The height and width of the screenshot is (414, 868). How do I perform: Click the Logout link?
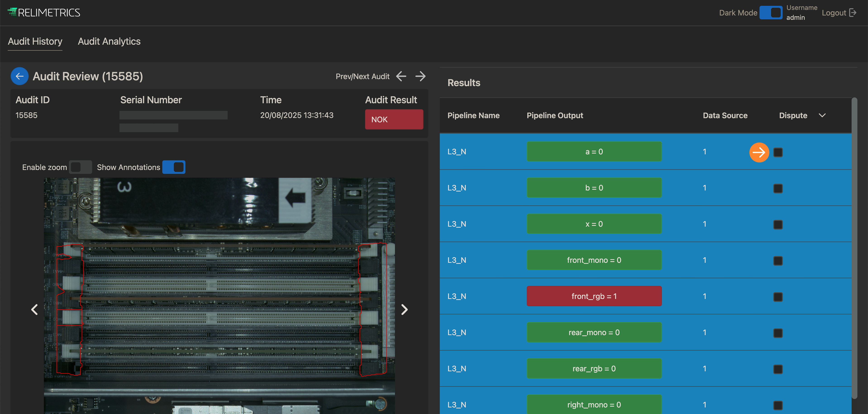pos(834,13)
